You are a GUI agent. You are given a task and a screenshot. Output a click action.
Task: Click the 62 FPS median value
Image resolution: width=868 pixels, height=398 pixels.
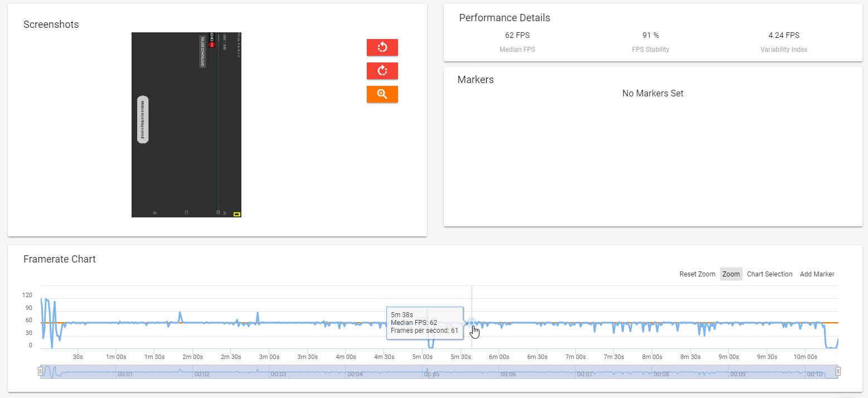(517, 36)
